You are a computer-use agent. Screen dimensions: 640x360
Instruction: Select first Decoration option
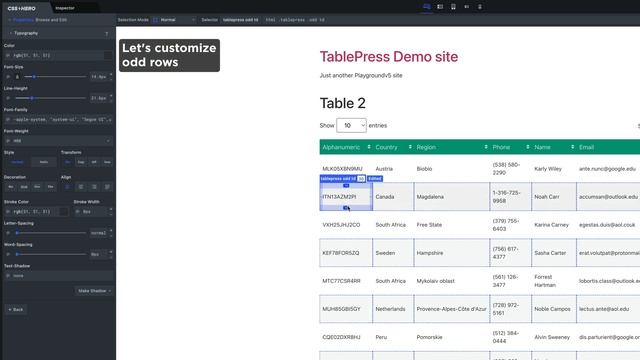point(11,187)
